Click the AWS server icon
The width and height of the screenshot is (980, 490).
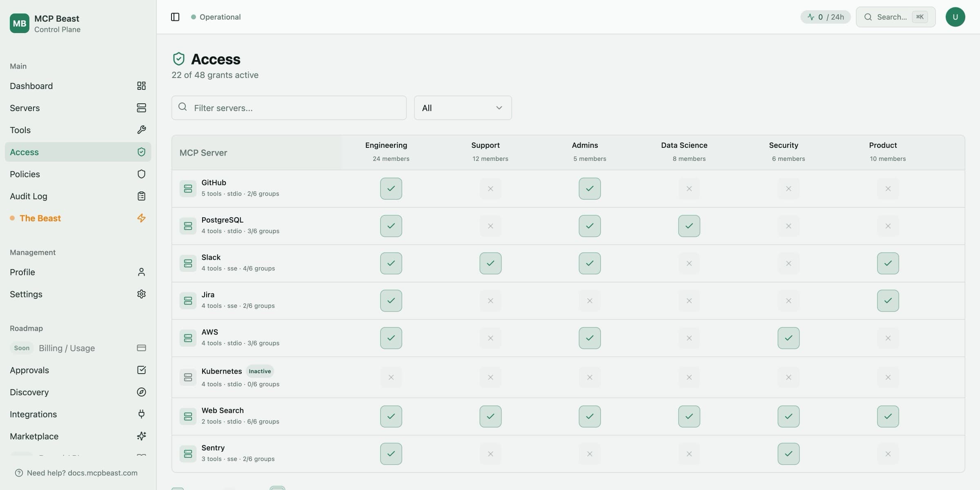188,338
